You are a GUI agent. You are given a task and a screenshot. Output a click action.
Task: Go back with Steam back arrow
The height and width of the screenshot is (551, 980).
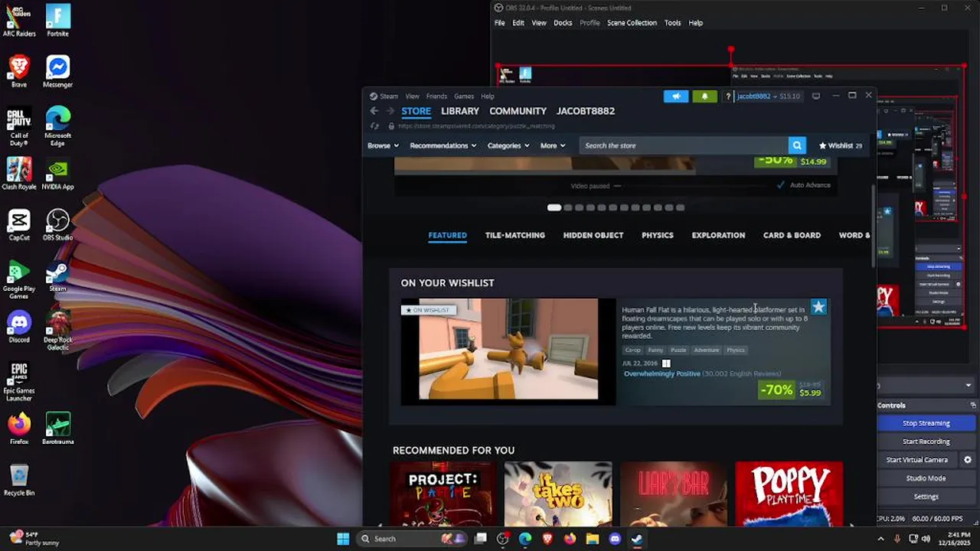374,111
